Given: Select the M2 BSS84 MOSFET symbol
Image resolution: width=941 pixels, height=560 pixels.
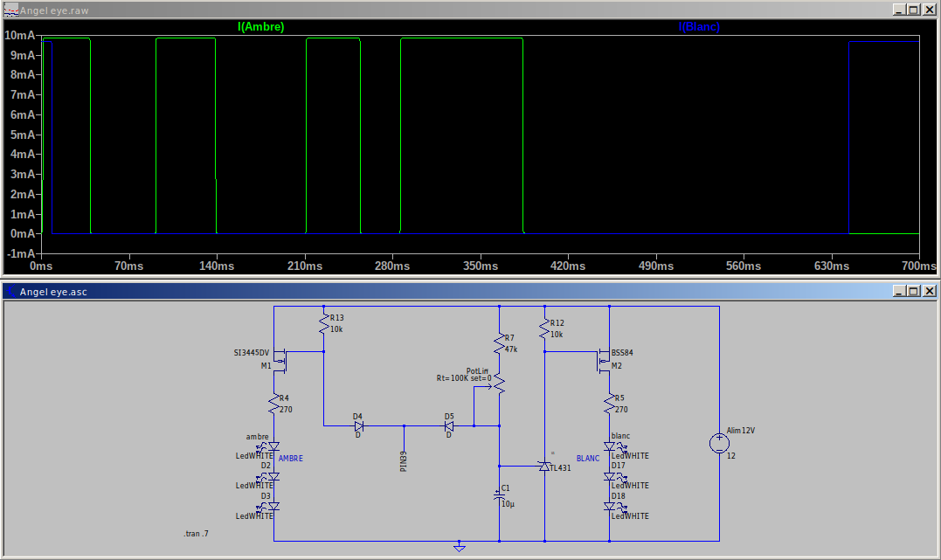Looking at the screenshot, I should 603,361.
